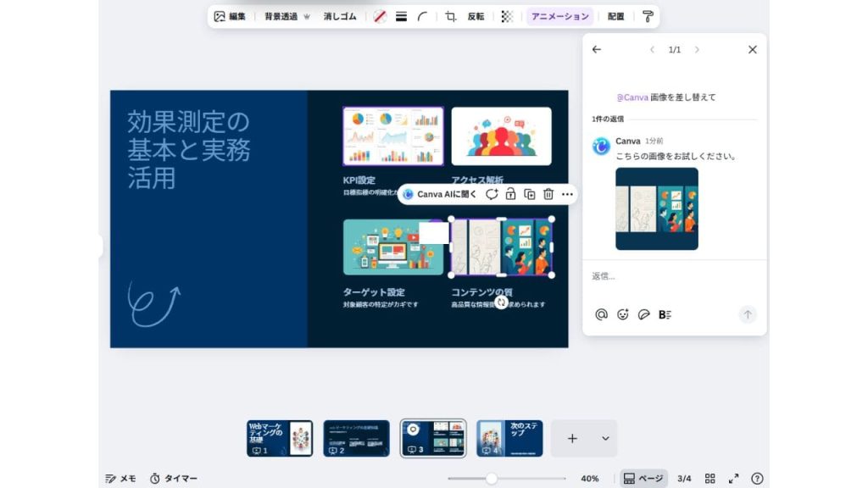868x488 pixels.
Task: Open the transparency checkerboard icon
Action: pos(507,16)
